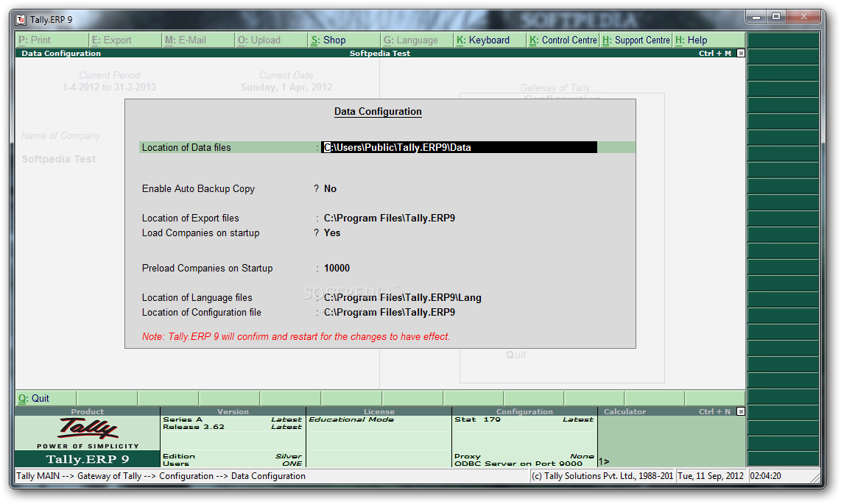Screen dimensions: 841x504
Task: Click the Release 3.62 version text
Action: tap(194, 427)
